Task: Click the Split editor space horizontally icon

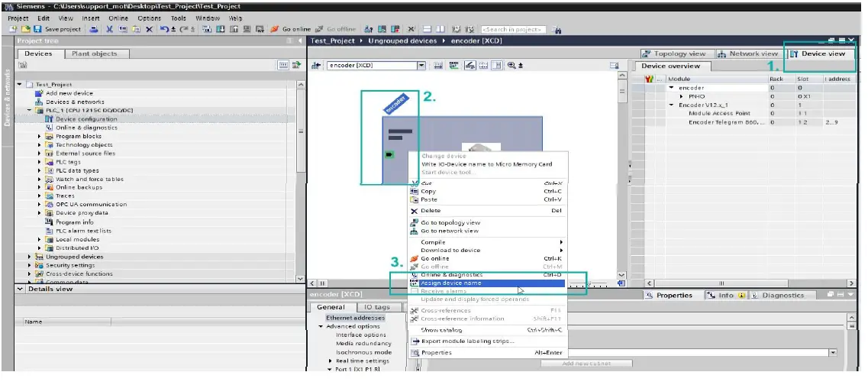Action: (x=427, y=29)
